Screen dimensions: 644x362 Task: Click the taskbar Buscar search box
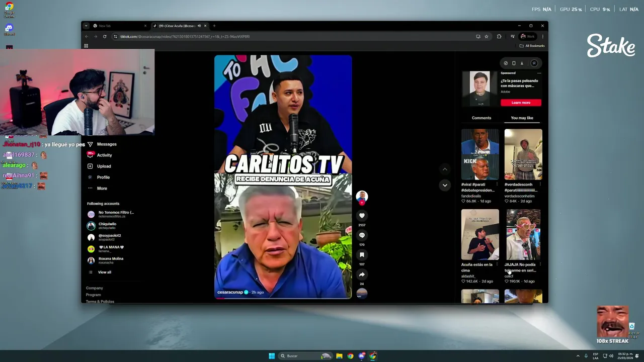[306, 356]
